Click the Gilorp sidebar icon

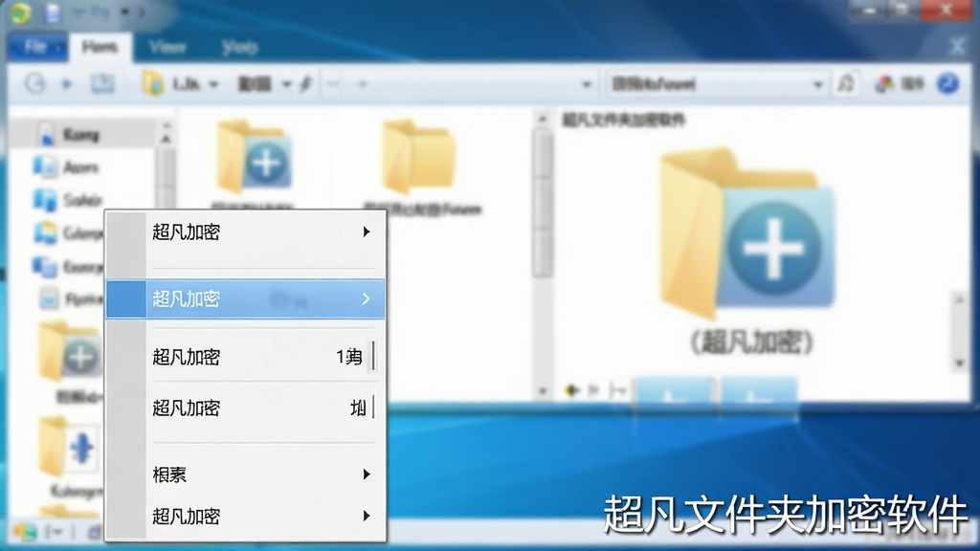coord(46,232)
